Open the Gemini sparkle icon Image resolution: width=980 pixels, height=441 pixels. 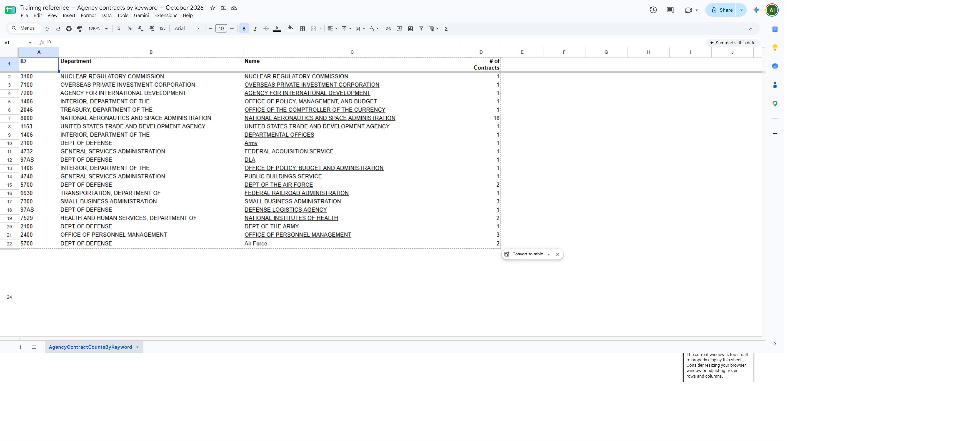pyautogui.click(x=756, y=10)
